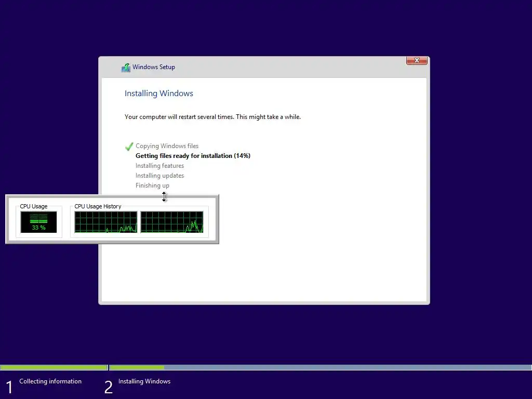Click the Installing Windows bottom progress bar
The width and height of the screenshot is (532, 399).
click(x=320, y=367)
